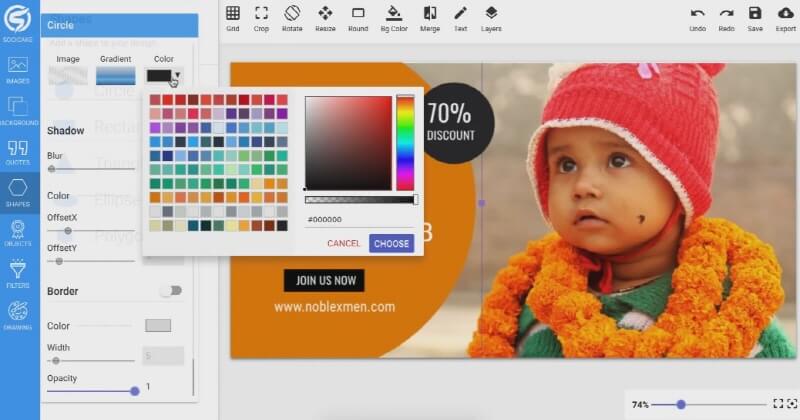Adjust the Opacity slider handle
Screen dimensions: 800x420
(x=135, y=391)
